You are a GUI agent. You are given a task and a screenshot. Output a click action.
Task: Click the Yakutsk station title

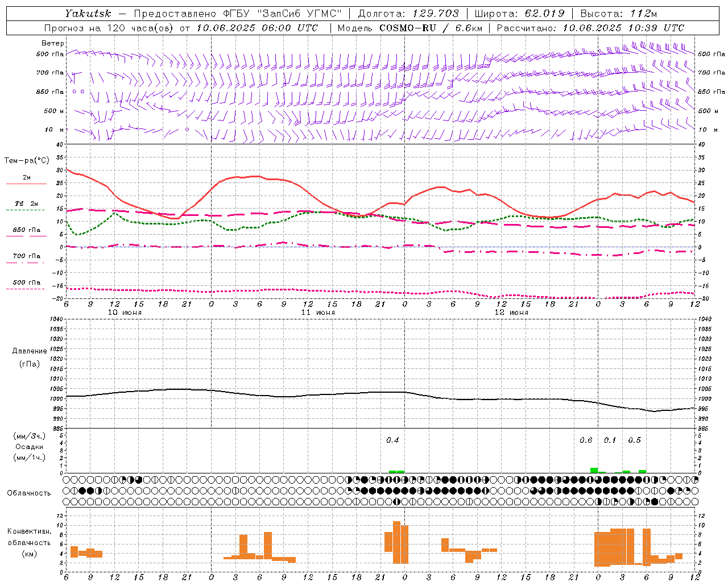88,14
